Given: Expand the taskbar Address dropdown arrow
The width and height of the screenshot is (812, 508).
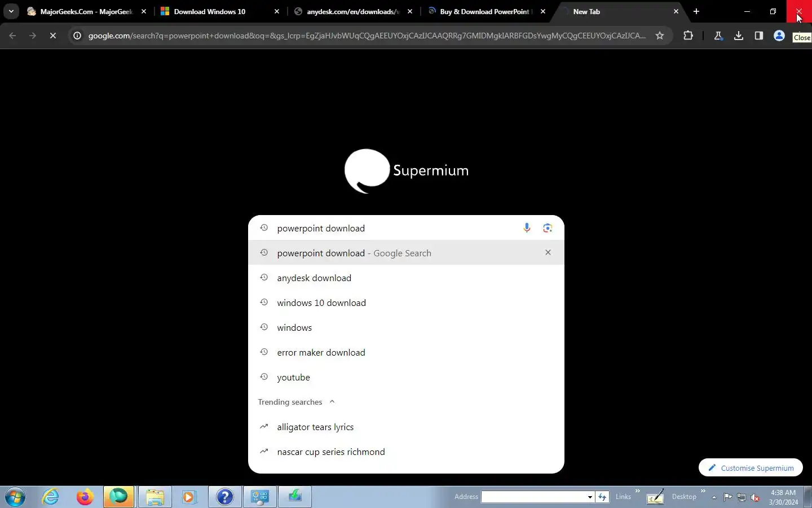Looking at the screenshot, I should click(590, 497).
